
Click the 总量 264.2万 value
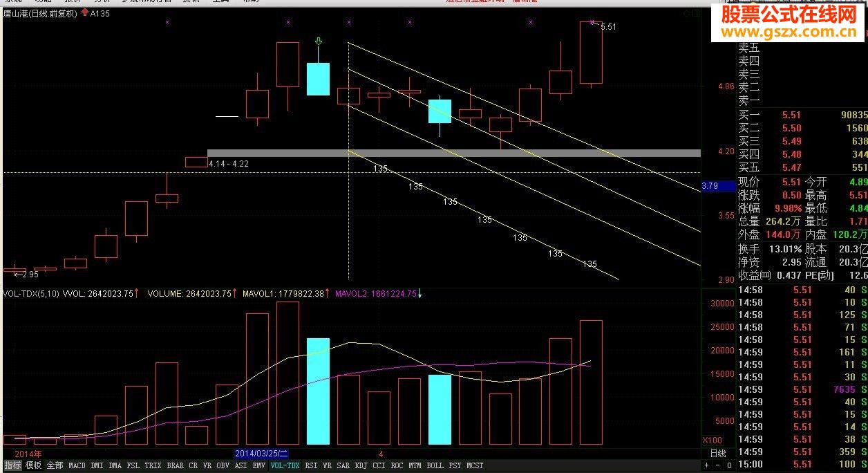(x=784, y=221)
